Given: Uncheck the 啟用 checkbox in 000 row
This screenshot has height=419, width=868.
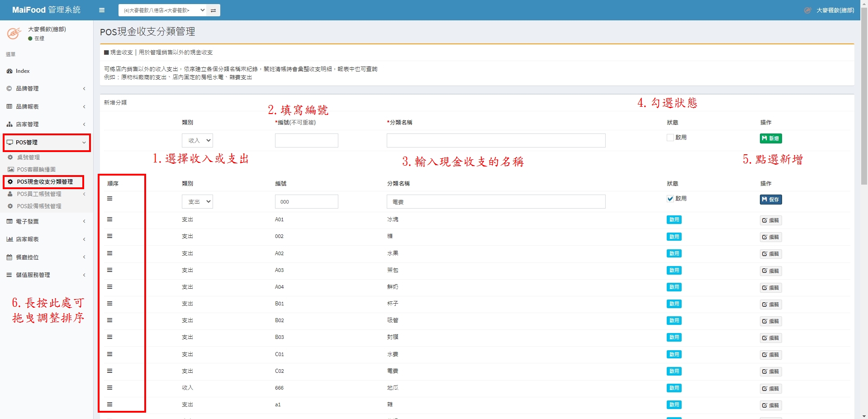Looking at the screenshot, I should pyautogui.click(x=670, y=199).
